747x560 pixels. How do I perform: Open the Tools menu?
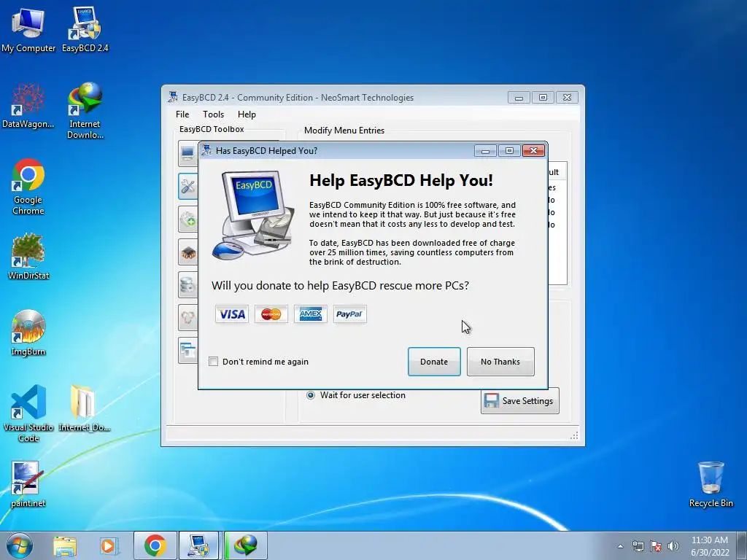coord(213,114)
